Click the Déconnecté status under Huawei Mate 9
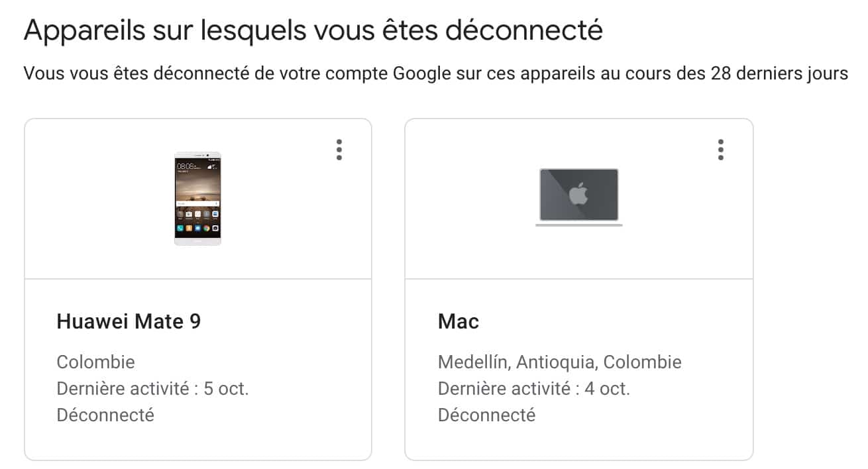 105,415
